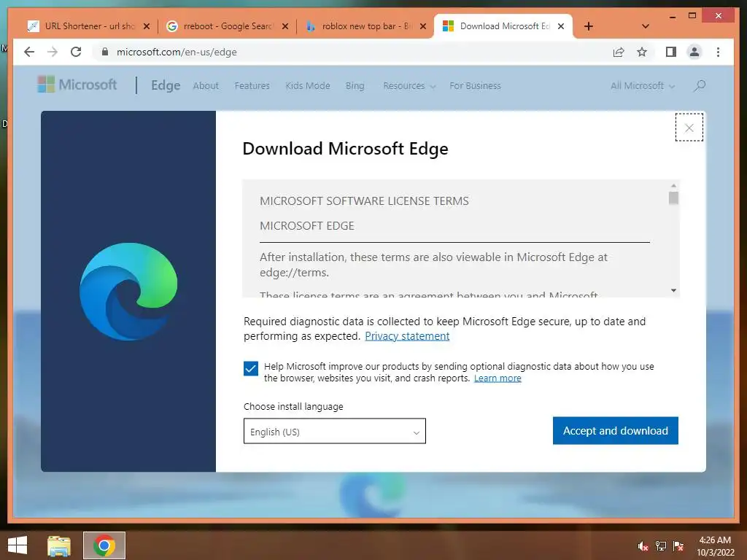Viewport: 747px width, 560px height.
Task: Open the Edge home link in header
Action: coord(166,85)
